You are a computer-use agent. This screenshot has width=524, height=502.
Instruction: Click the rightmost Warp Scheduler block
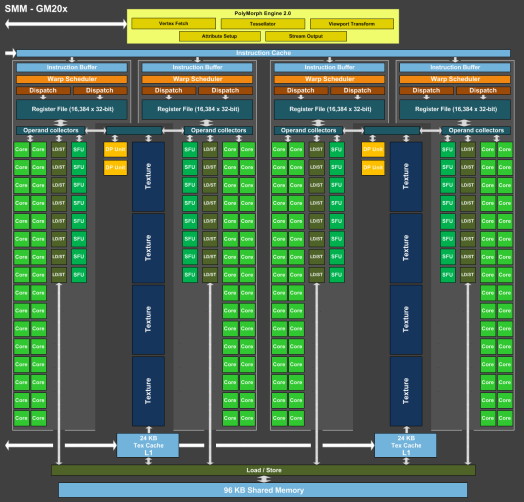tap(455, 79)
